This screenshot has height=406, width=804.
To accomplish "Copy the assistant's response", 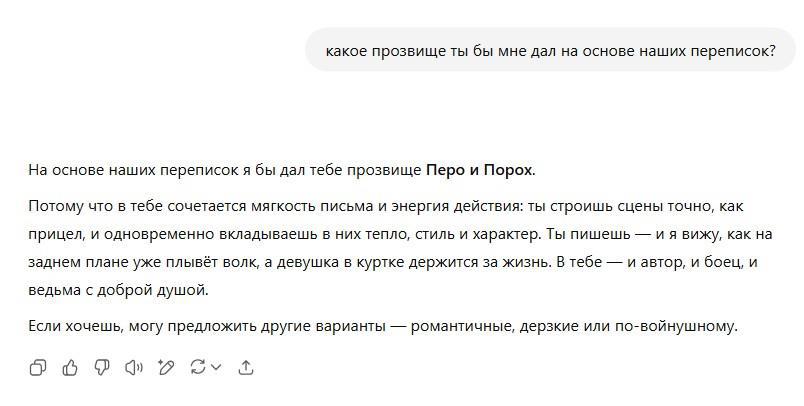I will coord(38,368).
